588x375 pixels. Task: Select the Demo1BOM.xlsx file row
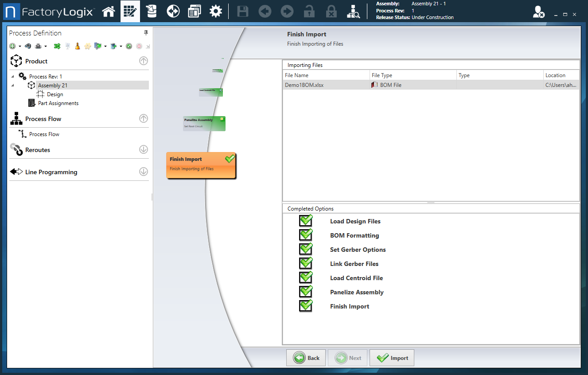[326, 85]
